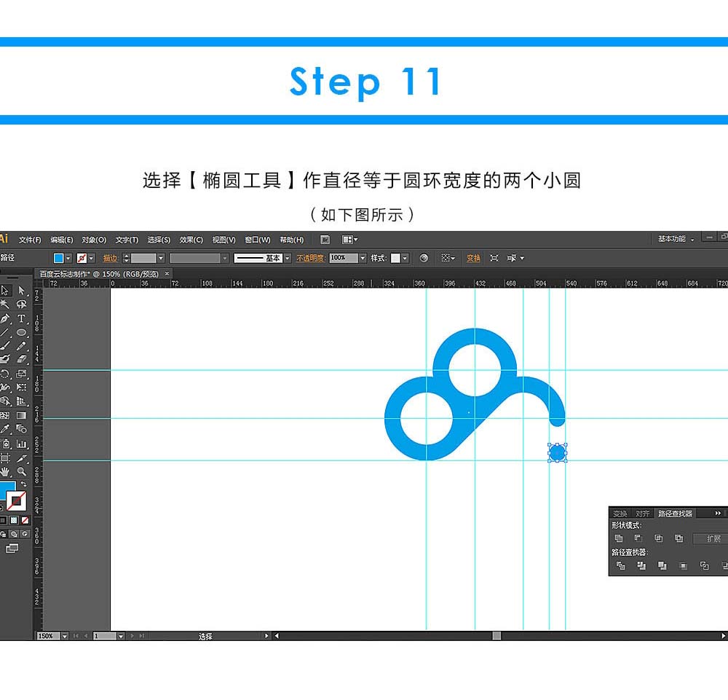
Task: Click the 不透明度 opacity link
Action: point(310,258)
